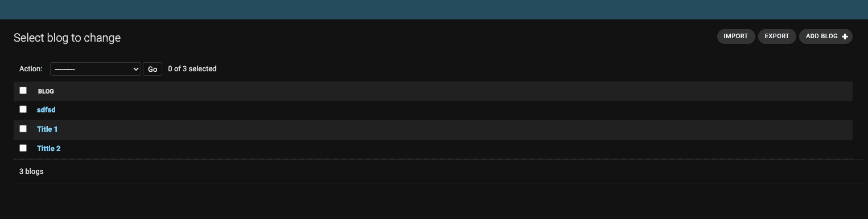Click the Go button

pyautogui.click(x=153, y=69)
